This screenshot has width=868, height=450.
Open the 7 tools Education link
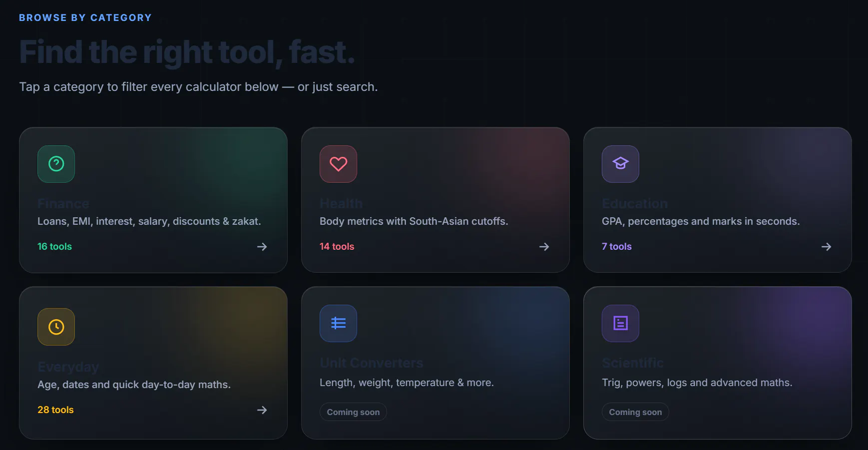click(616, 247)
